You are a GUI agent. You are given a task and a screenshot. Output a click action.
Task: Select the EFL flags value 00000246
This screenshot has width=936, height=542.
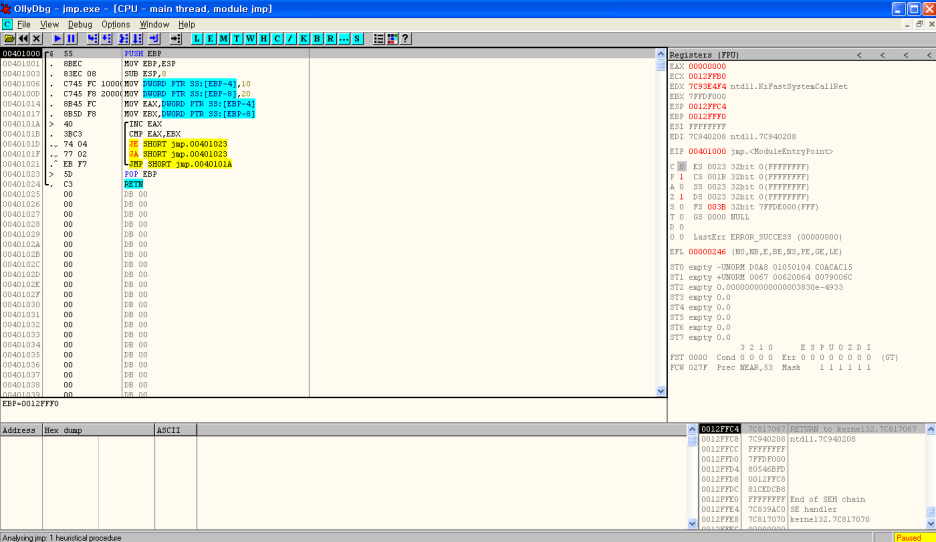click(x=707, y=252)
